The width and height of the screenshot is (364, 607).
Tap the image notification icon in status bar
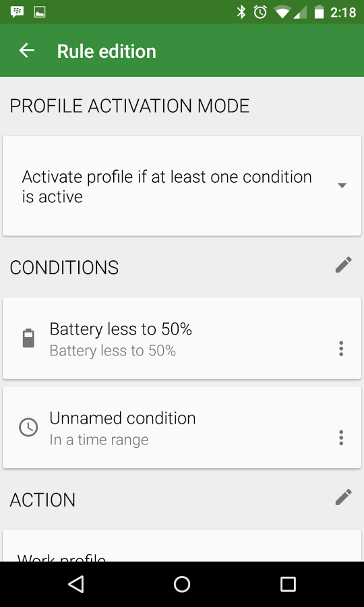pyautogui.click(x=40, y=12)
